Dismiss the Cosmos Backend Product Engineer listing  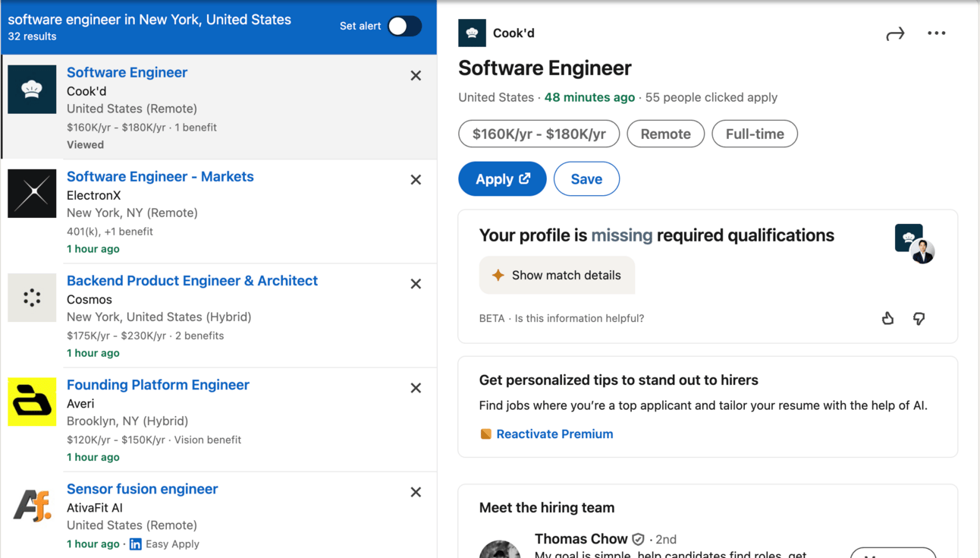tap(416, 284)
